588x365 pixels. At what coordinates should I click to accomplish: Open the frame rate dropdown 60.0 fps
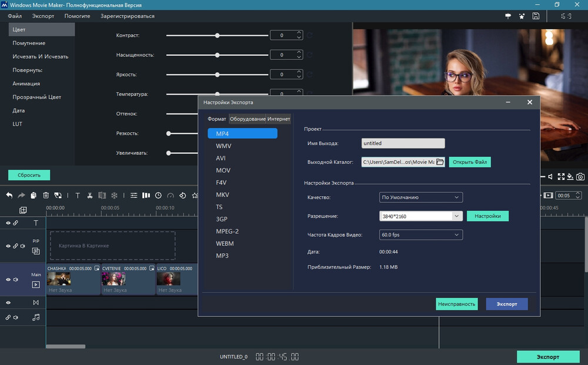tap(421, 235)
